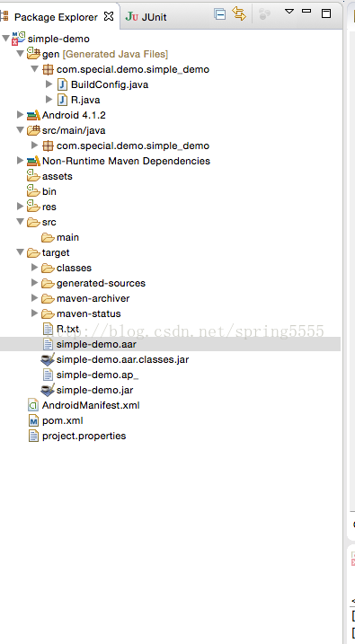355x644 pixels.
Task: Click the Collapse All toolbar icon
Action: click(220, 14)
